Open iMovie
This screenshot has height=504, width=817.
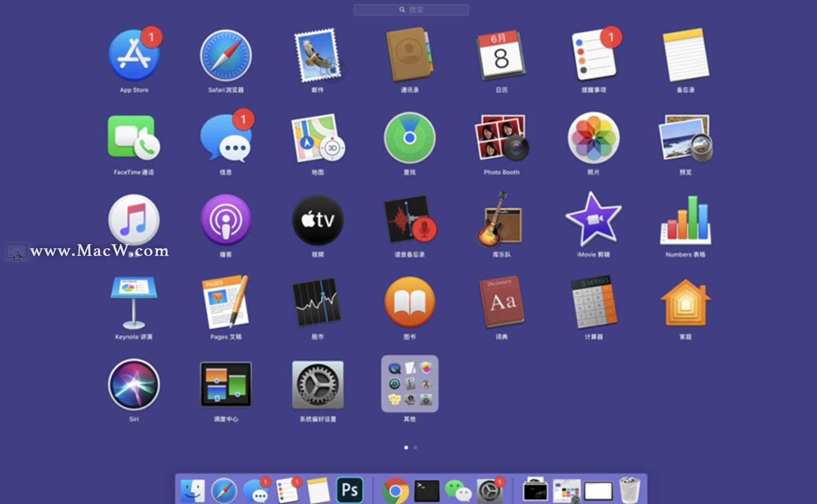click(594, 220)
